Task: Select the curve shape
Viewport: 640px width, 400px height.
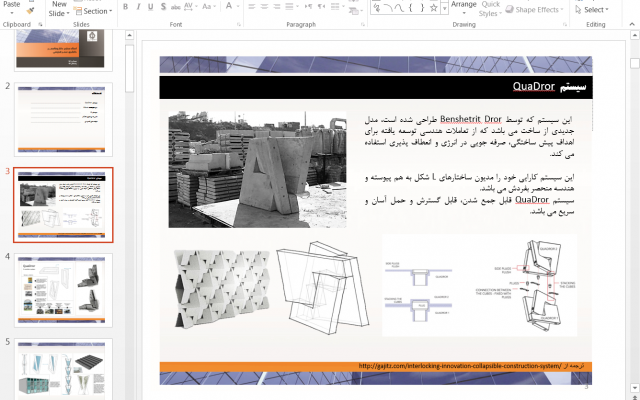Action: click(x=400, y=7)
